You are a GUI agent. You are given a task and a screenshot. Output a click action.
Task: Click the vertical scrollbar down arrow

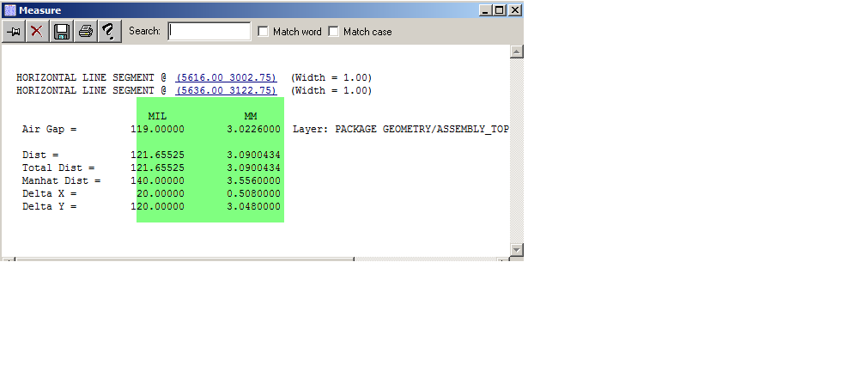(517, 250)
